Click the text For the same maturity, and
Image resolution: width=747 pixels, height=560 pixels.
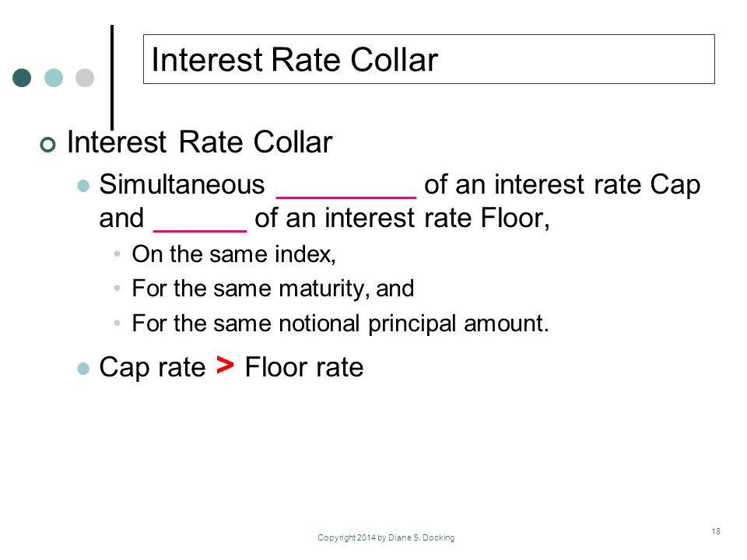(273, 289)
